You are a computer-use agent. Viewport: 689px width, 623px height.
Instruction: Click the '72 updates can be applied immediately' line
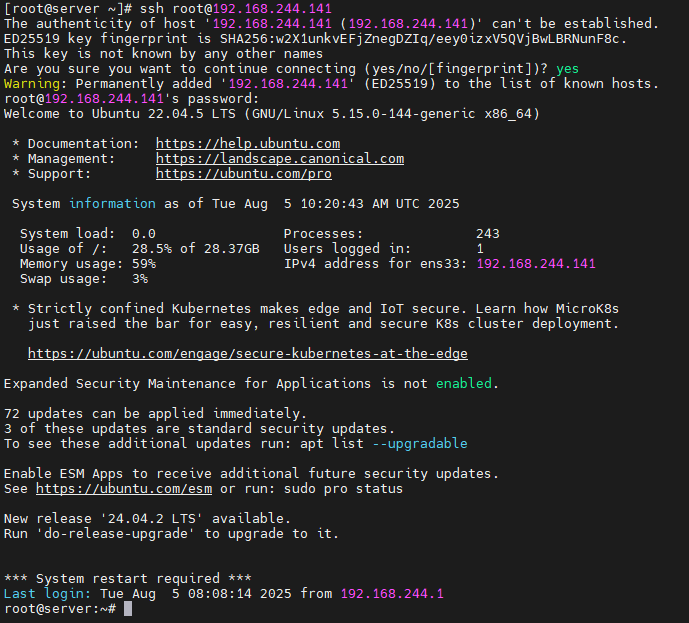coord(155,413)
